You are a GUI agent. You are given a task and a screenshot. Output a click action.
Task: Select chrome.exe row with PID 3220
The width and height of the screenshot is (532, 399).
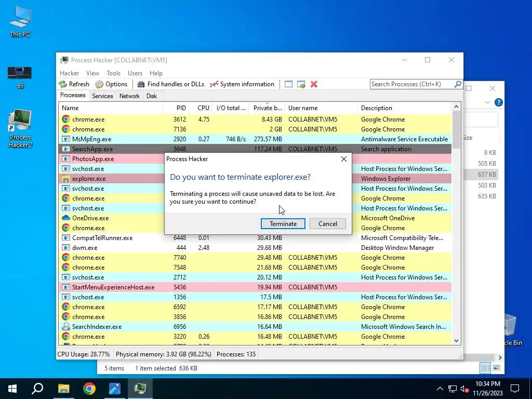click(255, 337)
